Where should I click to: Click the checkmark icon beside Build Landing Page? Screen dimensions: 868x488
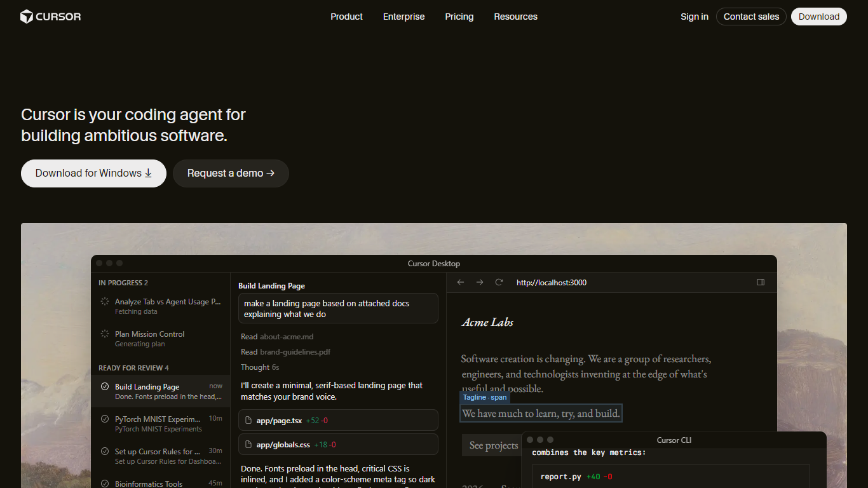[x=105, y=386]
